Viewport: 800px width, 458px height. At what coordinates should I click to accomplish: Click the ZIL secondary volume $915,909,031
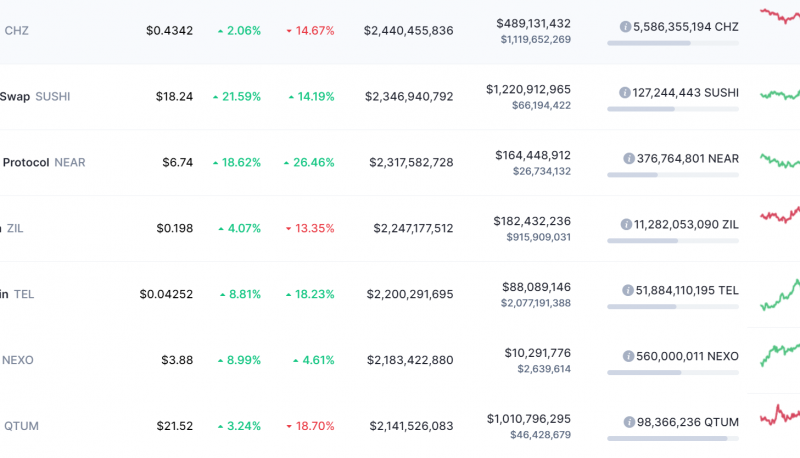[539, 237]
